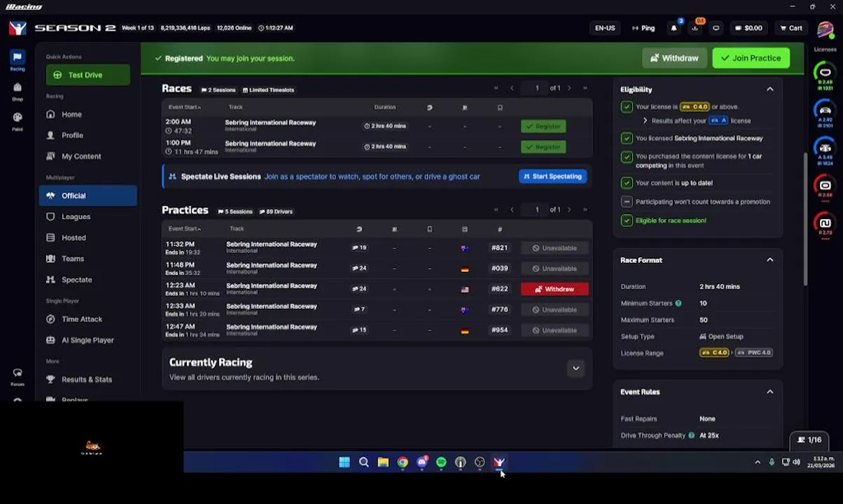843x504 pixels.
Task: Open notifications bell icon
Action: [x=674, y=28]
